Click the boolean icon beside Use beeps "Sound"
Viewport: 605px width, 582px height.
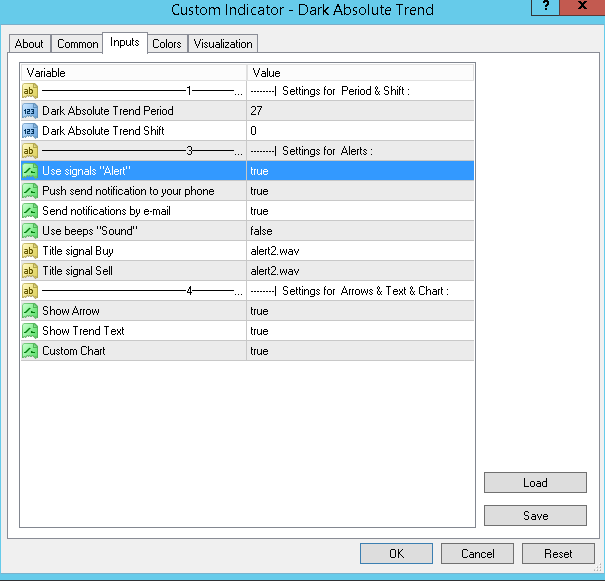coord(30,231)
